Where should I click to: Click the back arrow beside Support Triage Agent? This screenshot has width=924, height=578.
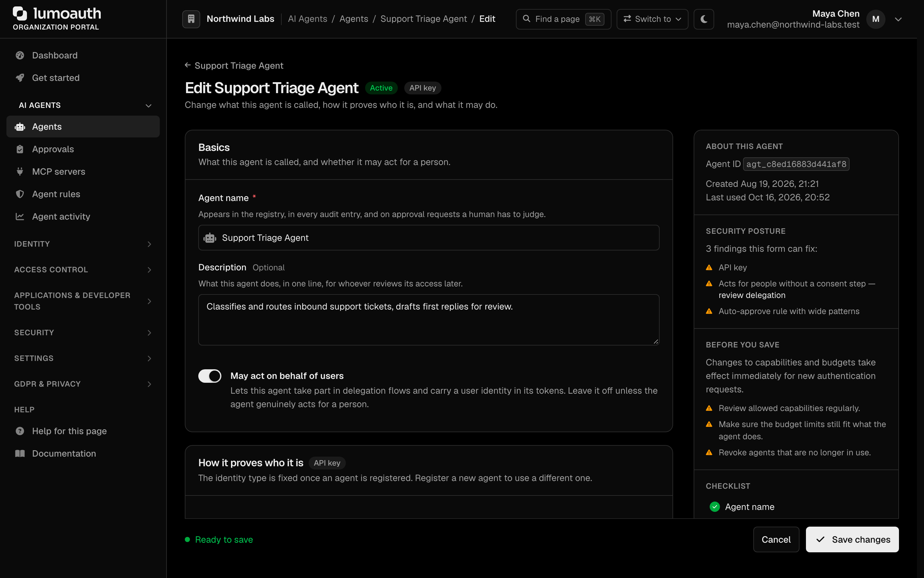188,66
